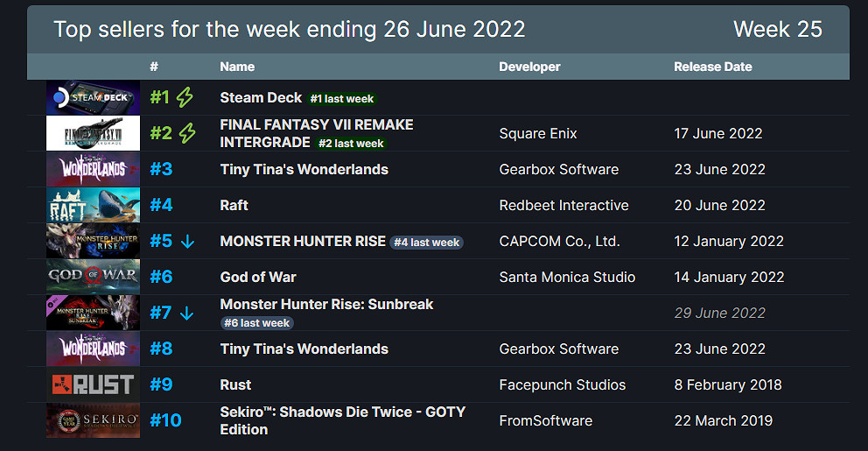The width and height of the screenshot is (868, 451).
Task: Open the Facepunch Studios developer link
Action: [562, 384]
